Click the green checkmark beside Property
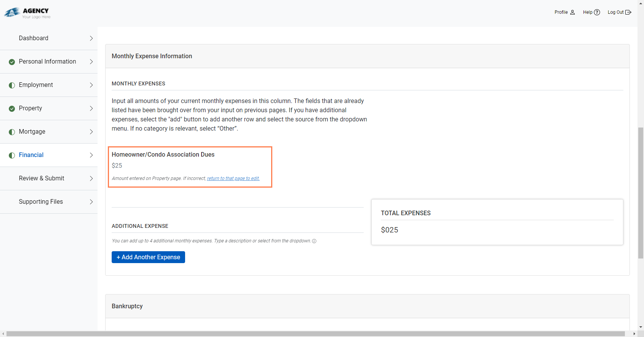Screen dimensions: 644x337 [x=12, y=108]
